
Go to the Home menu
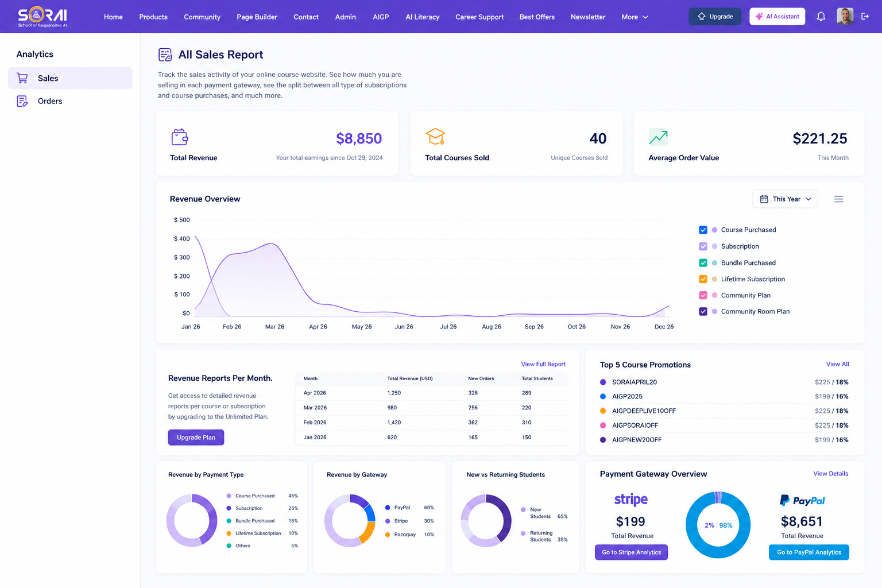113,17
